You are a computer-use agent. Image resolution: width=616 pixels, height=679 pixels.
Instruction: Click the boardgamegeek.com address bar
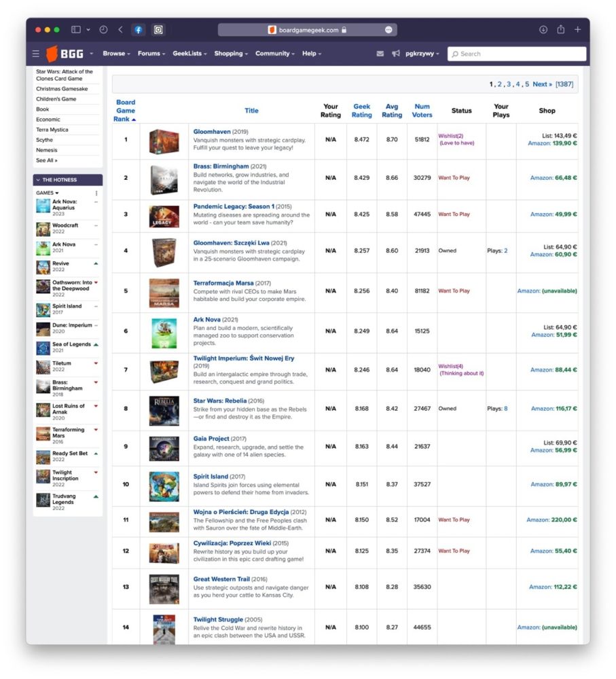[x=308, y=30]
